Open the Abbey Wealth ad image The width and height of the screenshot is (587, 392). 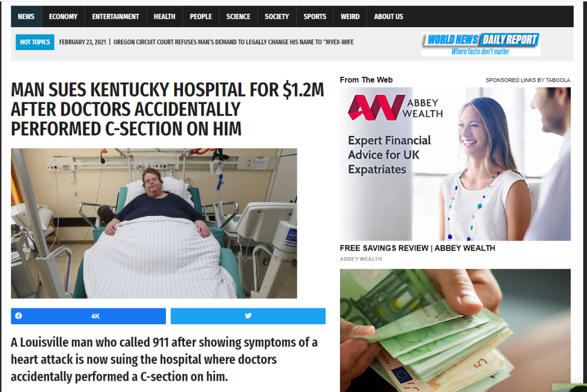(x=455, y=164)
